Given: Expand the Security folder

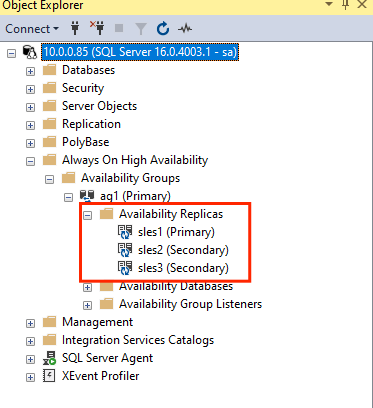Looking at the screenshot, I should coord(30,89).
